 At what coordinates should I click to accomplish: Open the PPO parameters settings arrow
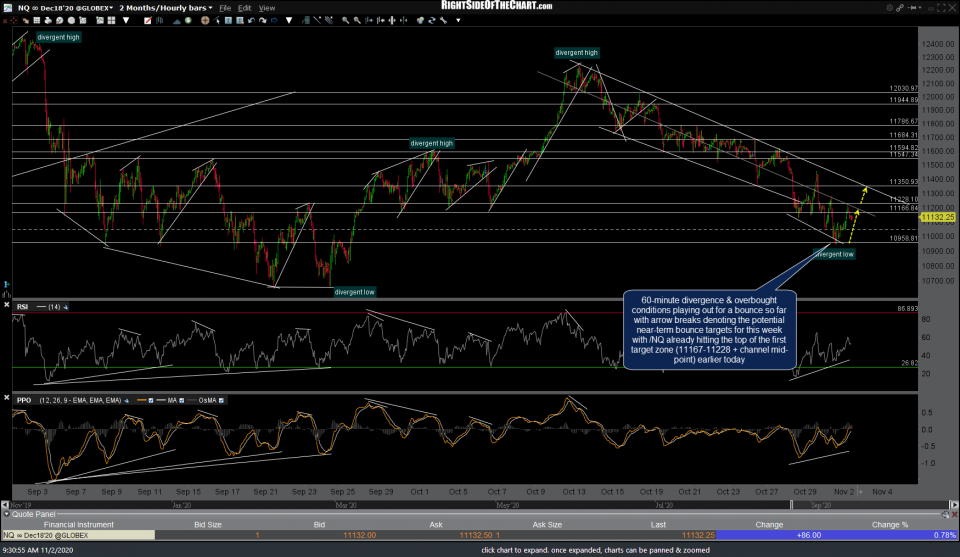[x=126, y=400]
